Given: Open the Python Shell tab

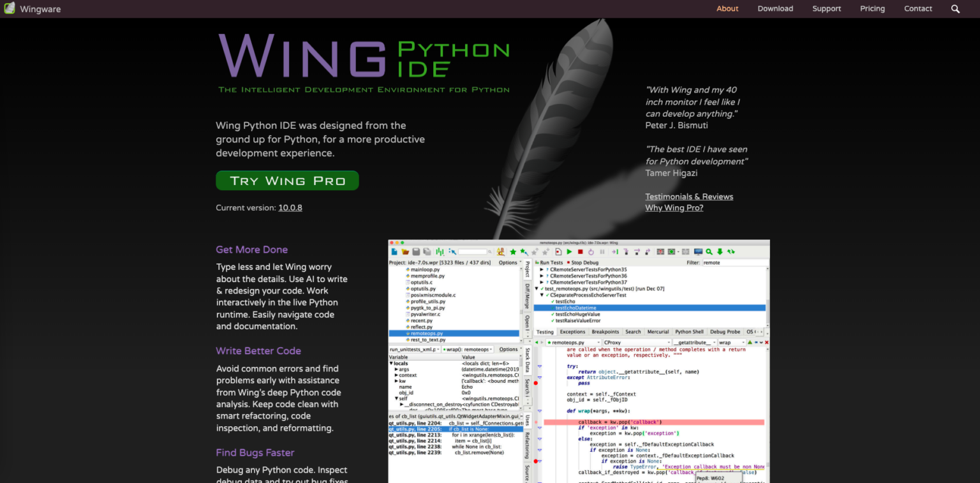Looking at the screenshot, I should coord(689,332).
